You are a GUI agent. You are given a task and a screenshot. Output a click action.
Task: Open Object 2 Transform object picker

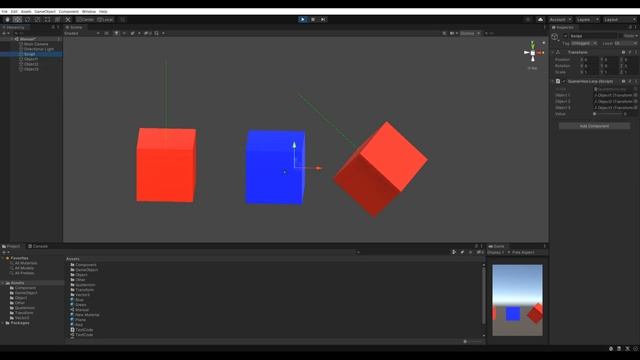click(x=636, y=101)
